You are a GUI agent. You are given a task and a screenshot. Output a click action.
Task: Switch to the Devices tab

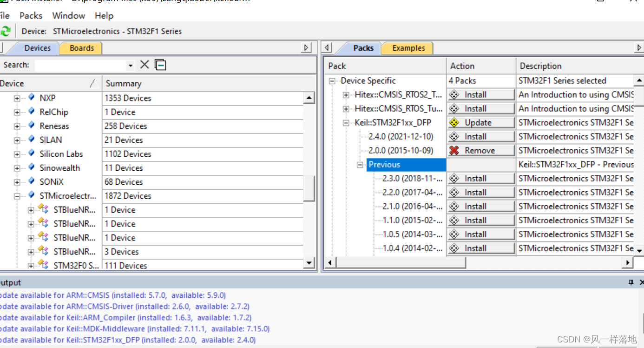pyautogui.click(x=38, y=48)
